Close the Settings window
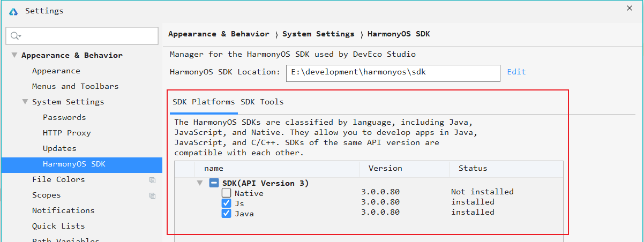Viewport: 644px width, 242px height. [x=629, y=7]
